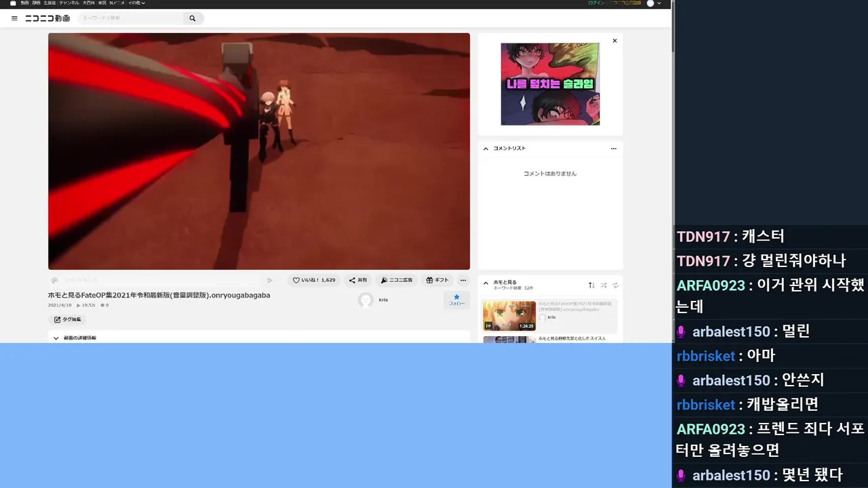Image resolution: width=868 pixels, height=488 pixels.
Task: Toggle the playlist sort order icon
Action: 591,285
